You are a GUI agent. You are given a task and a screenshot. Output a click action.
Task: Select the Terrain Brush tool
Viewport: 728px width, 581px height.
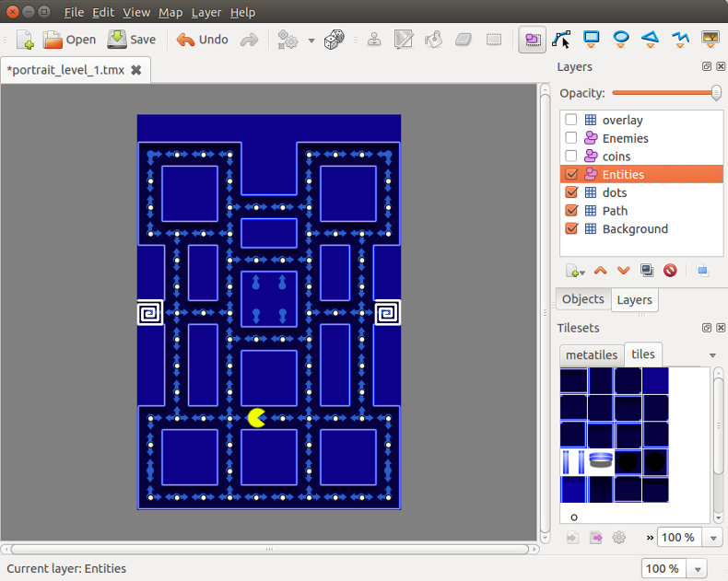tap(404, 40)
